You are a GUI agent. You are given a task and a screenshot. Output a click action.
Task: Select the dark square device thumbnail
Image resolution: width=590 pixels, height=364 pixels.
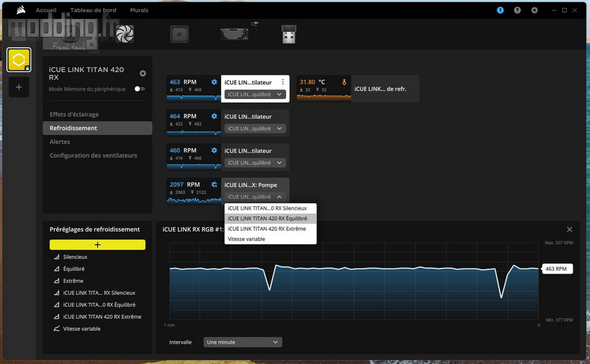(x=179, y=34)
